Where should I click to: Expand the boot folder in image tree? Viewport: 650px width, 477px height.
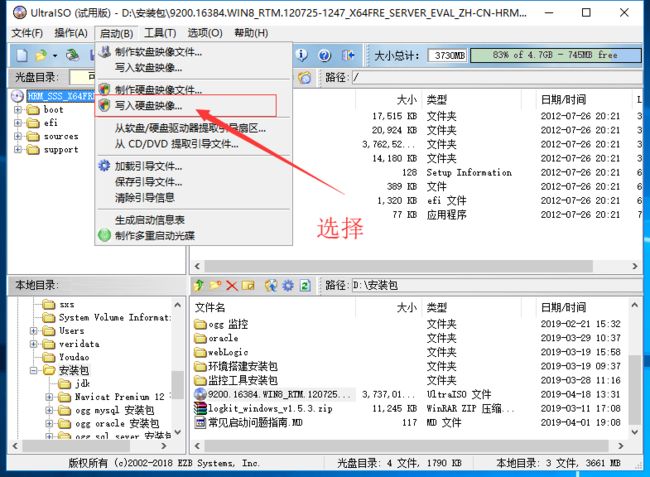tap(18, 110)
